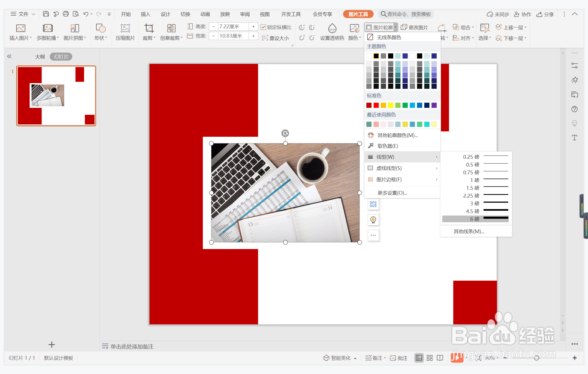Click the rotation handle above the picture
588x374 pixels.
pyautogui.click(x=285, y=133)
